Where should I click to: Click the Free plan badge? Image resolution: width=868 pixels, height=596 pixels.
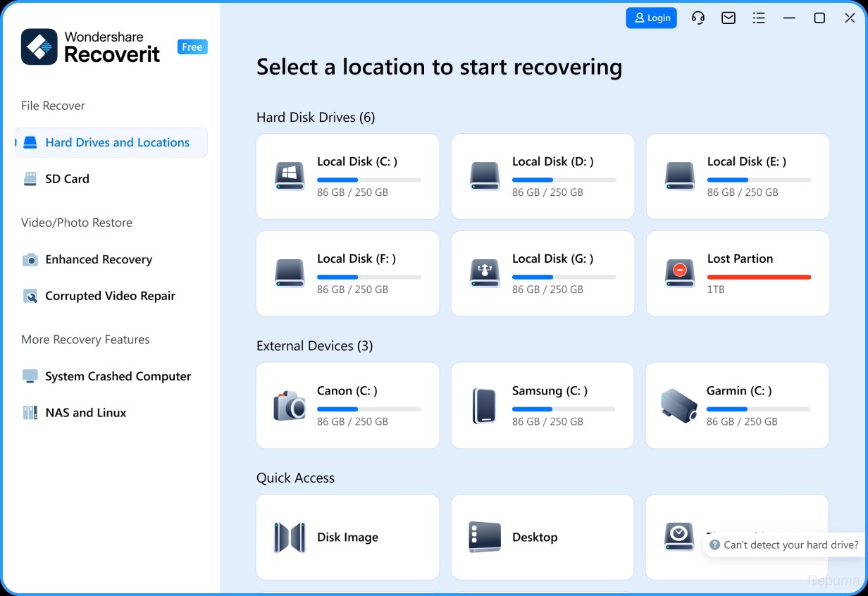pyautogui.click(x=192, y=46)
